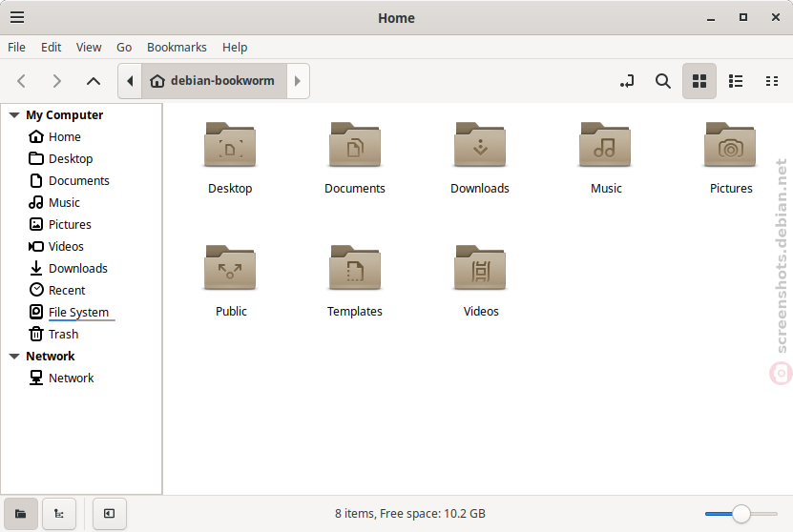Go back to previous location
Image resolution: width=793 pixels, height=532 pixels.
21,81
